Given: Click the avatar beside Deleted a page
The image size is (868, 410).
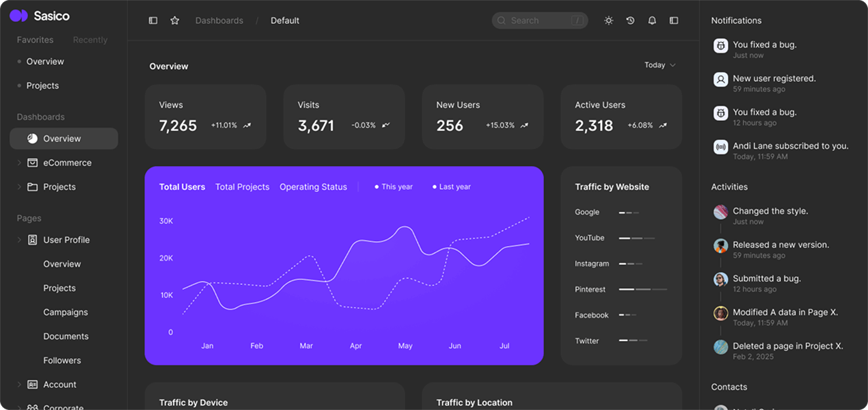Looking at the screenshot, I should tap(720, 347).
